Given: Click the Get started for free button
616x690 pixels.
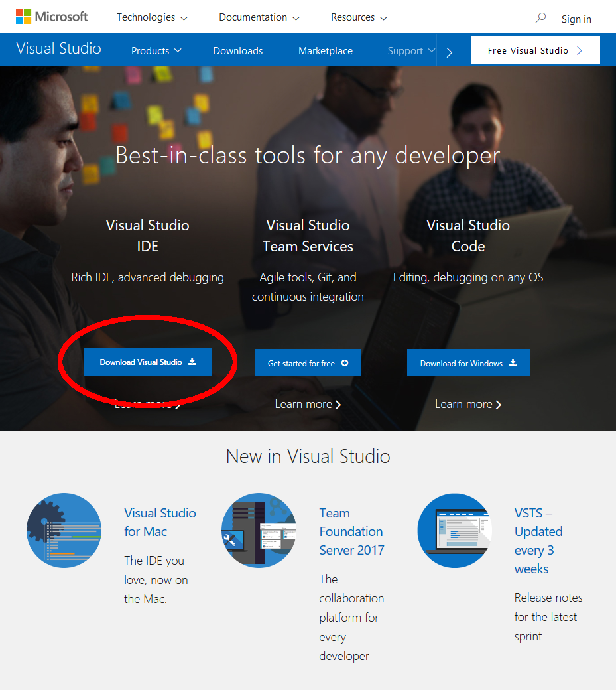Looking at the screenshot, I should pyautogui.click(x=308, y=363).
